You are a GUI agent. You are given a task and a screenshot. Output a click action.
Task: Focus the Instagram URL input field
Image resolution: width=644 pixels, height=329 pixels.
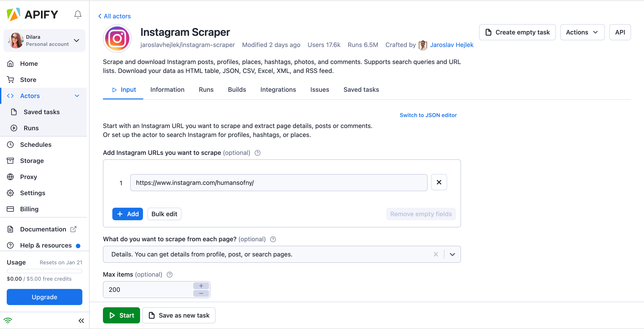pyautogui.click(x=279, y=182)
